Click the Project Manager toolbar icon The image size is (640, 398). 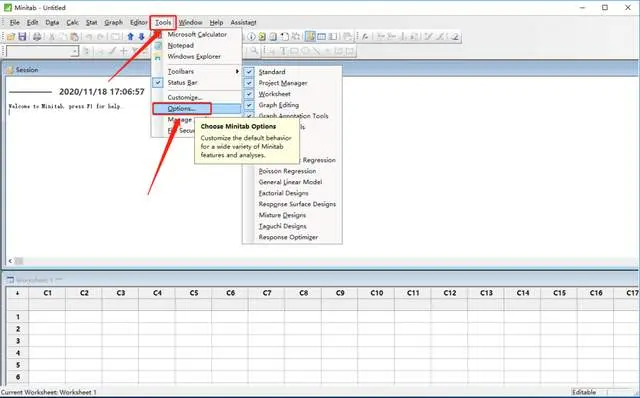(x=310, y=37)
